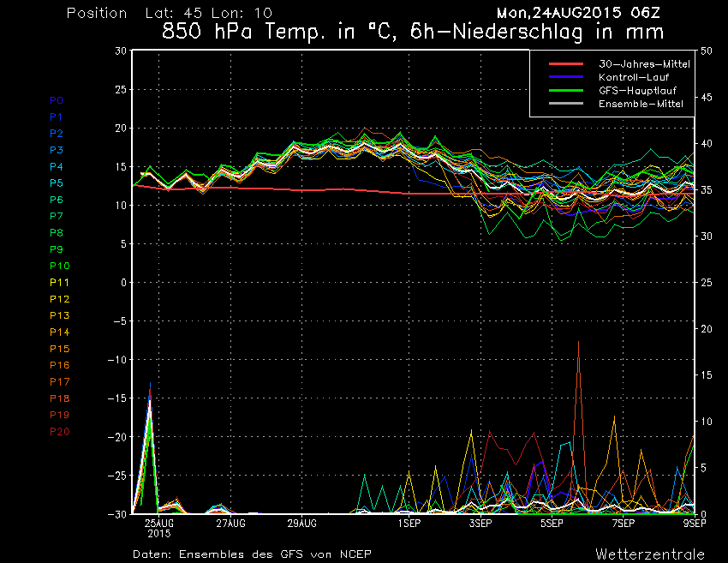Click the precipitation peak near 25AUG
This screenshot has height=563, width=728.
coord(150,384)
